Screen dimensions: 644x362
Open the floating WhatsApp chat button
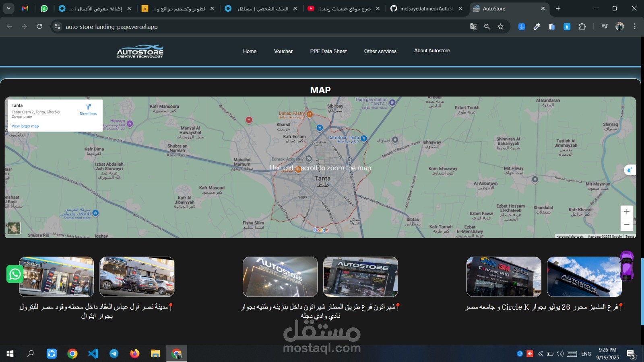point(15,274)
